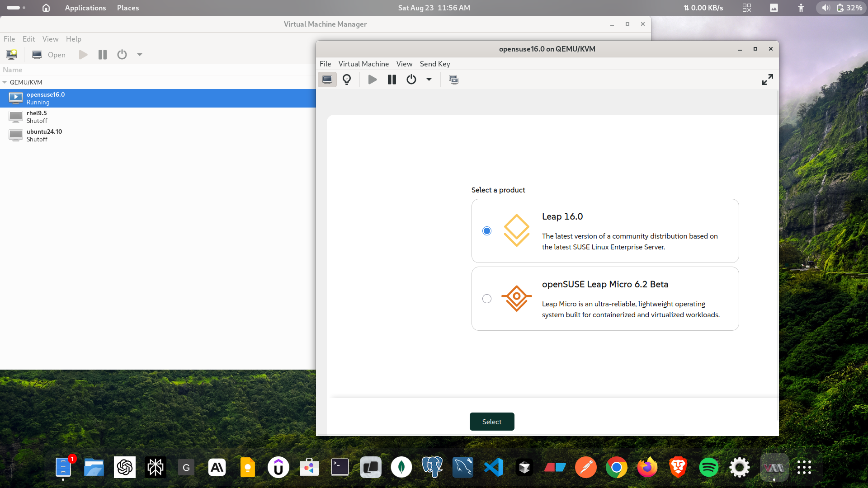This screenshot has width=868, height=488.
Task: Expand the power options dropdown in opensuse16.0 window
Action: click(429, 80)
